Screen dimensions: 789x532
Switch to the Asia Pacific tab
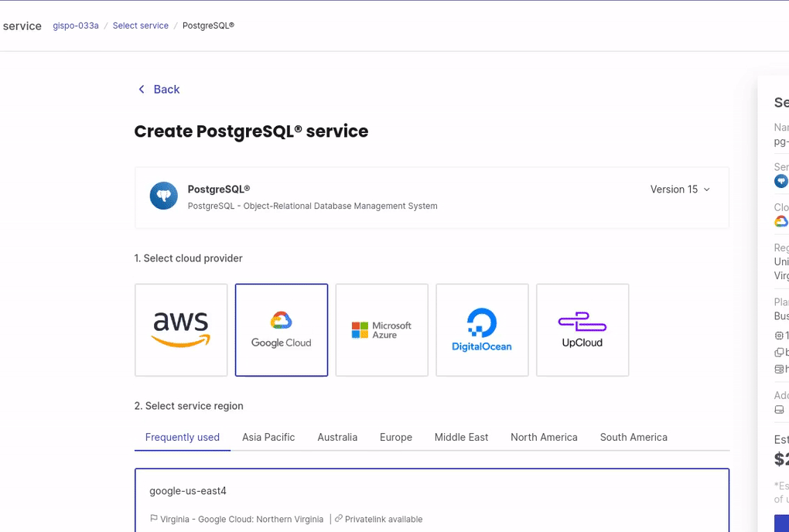(x=268, y=437)
